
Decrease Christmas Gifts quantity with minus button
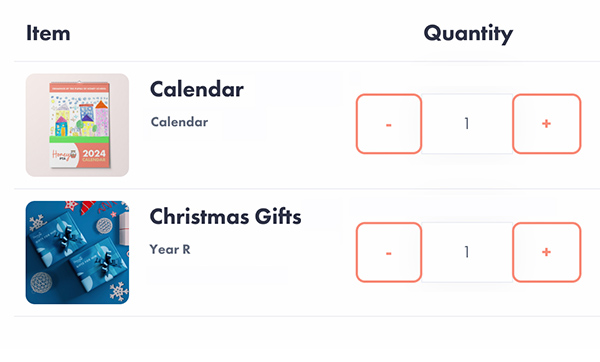(389, 252)
